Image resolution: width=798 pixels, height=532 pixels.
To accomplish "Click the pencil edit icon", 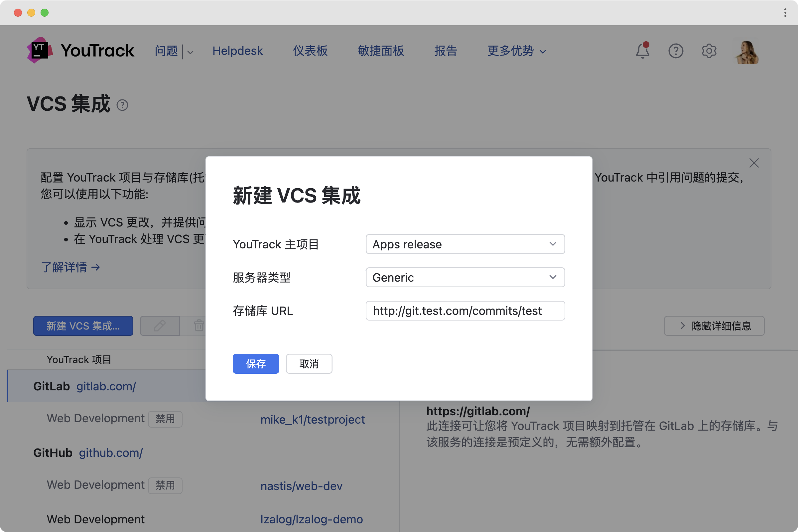I will (x=160, y=326).
